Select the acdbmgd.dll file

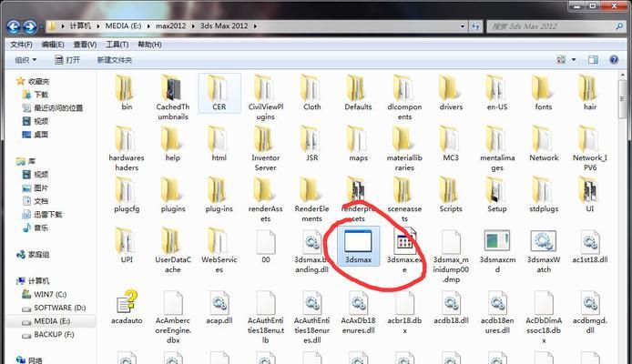tap(590, 312)
